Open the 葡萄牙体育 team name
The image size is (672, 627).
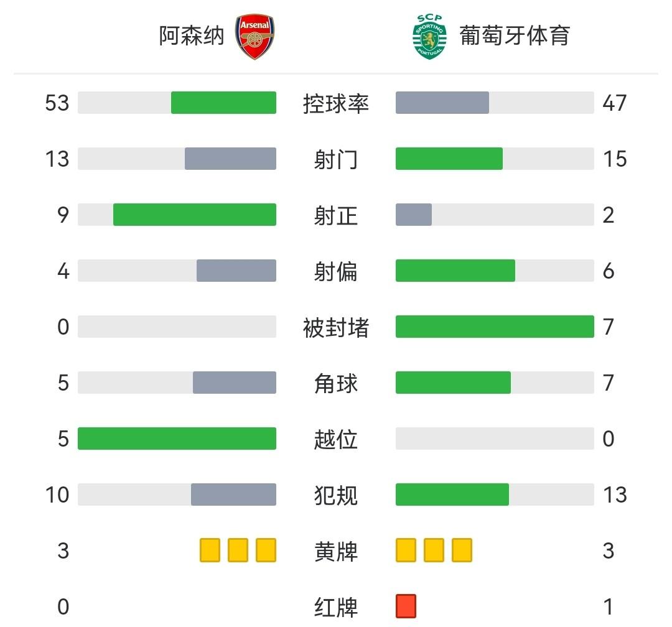point(515,35)
